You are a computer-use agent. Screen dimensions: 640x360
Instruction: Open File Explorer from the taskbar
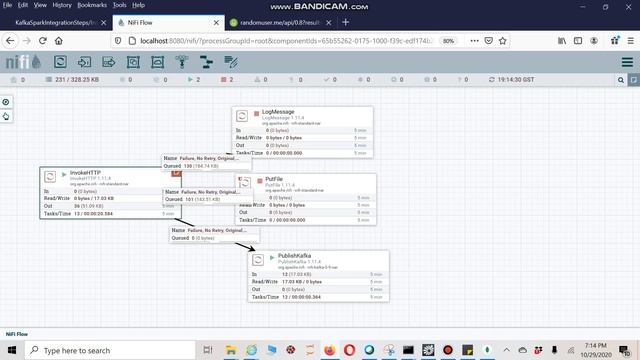point(231,350)
